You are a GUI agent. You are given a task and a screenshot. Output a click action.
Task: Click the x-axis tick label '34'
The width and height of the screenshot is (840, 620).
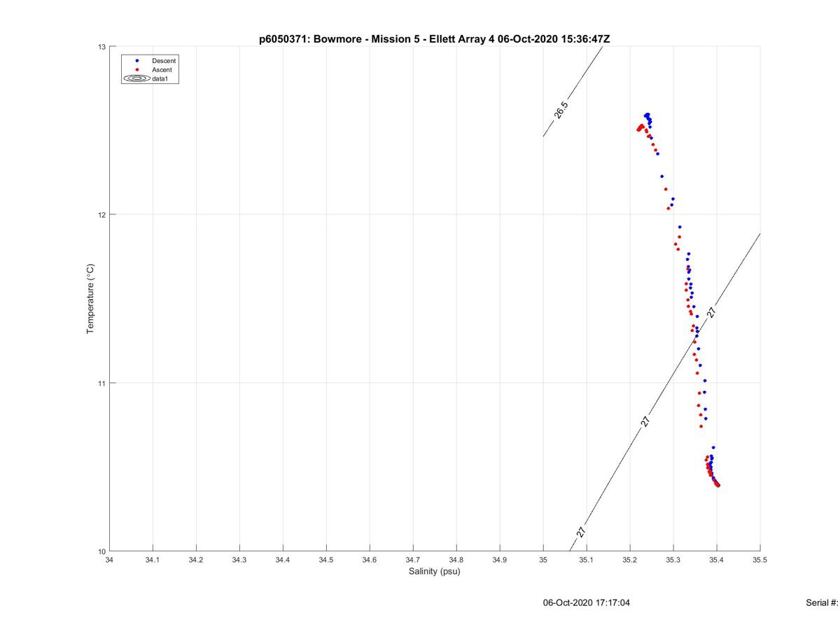point(109,560)
